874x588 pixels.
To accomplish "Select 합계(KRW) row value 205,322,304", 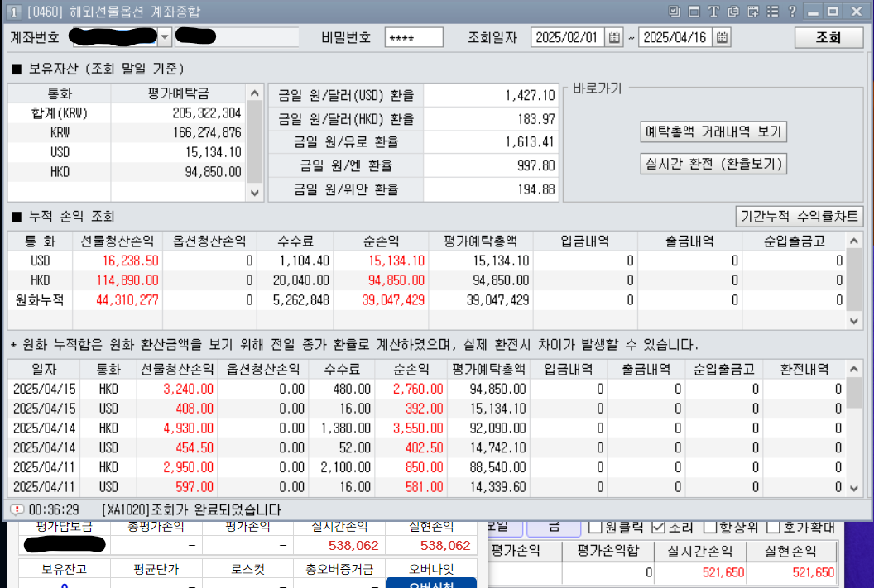I will pos(206,113).
